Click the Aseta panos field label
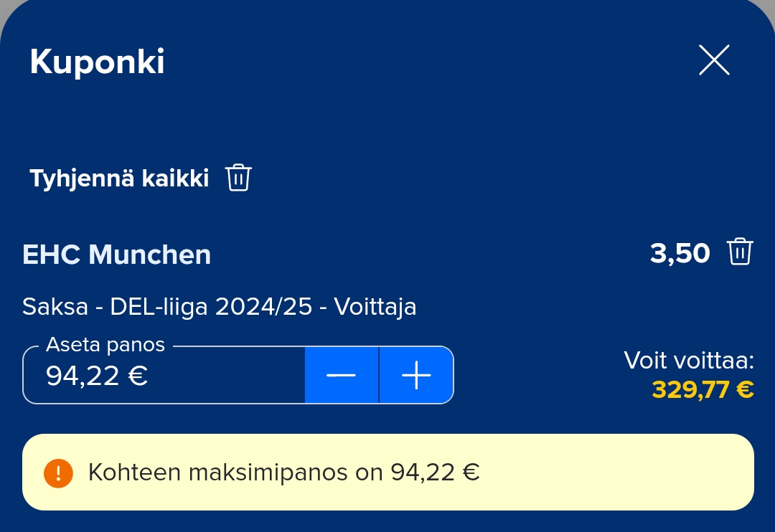Screen dimensions: 775x532 coord(105,345)
